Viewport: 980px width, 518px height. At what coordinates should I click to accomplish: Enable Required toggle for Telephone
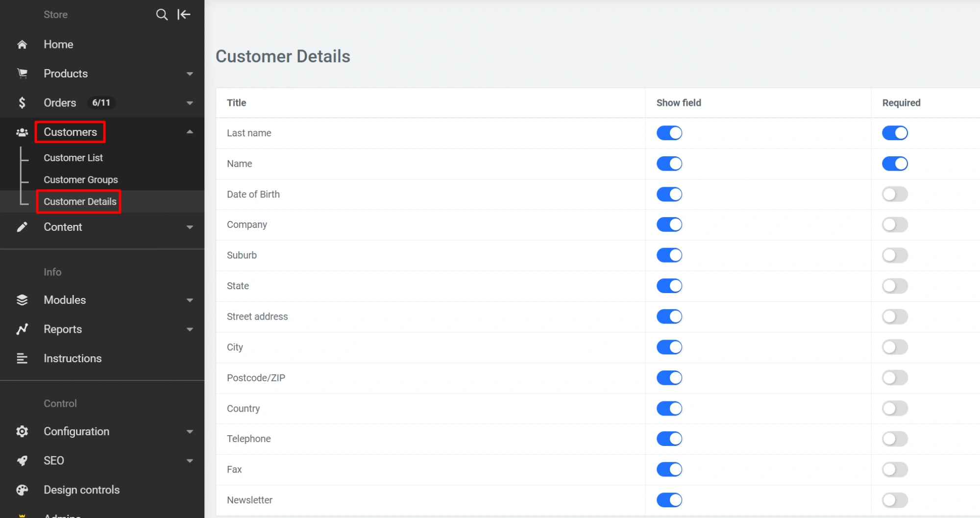pyautogui.click(x=895, y=439)
